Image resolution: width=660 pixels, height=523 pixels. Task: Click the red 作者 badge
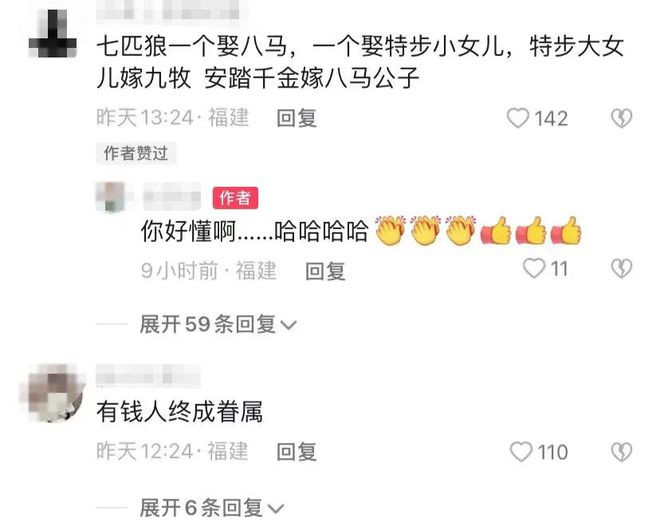[x=235, y=197]
